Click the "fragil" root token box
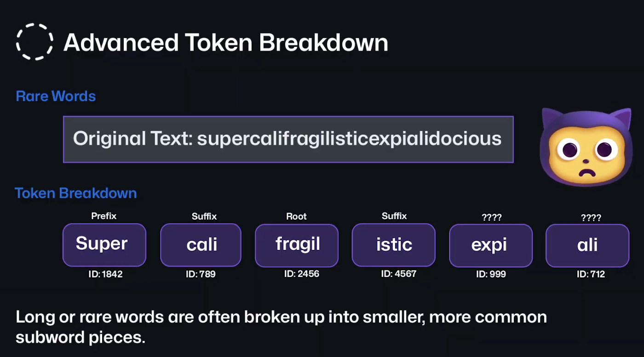This screenshot has height=357, width=644. pos(297,245)
